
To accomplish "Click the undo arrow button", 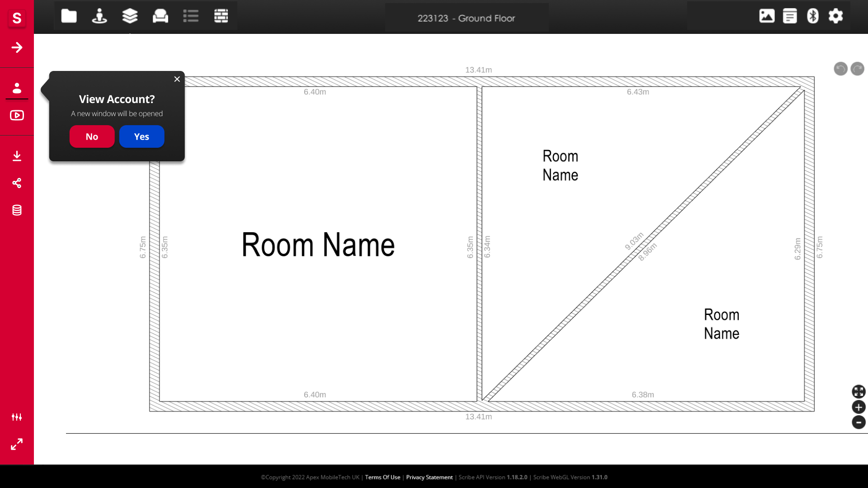I will coord(840,69).
